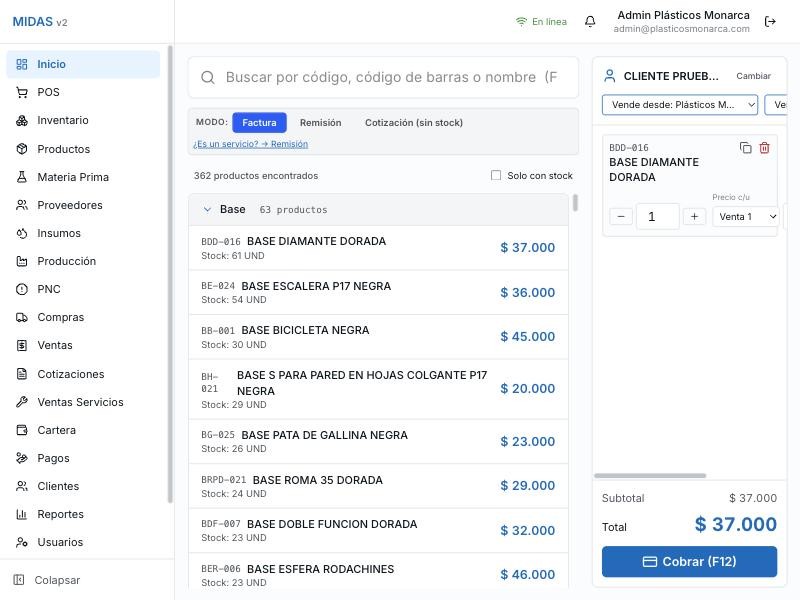Open Cartera wallet icon
Screen dimensions: 800x600
(22, 430)
